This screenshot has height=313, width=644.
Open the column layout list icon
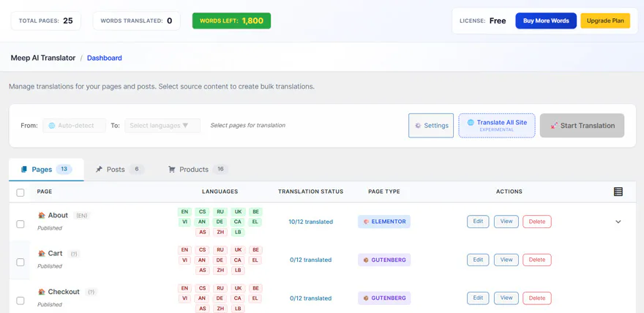coord(618,192)
